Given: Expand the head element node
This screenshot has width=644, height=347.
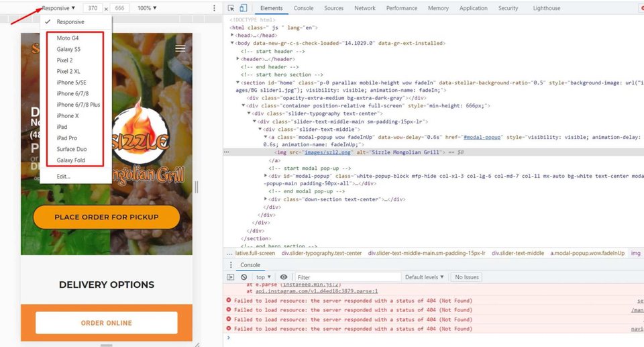Looking at the screenshot, I should click(x=233, y=36).
